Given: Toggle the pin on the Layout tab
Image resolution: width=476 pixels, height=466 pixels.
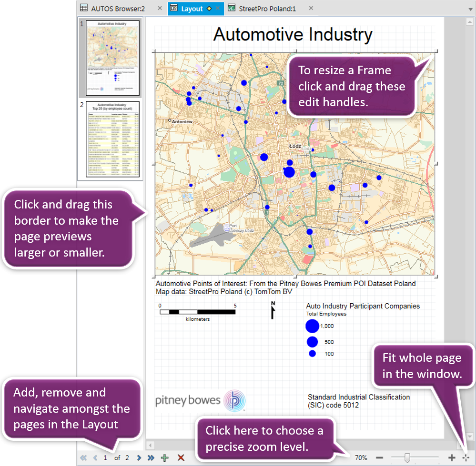Looking at the screenshot, I should [209, 9].
